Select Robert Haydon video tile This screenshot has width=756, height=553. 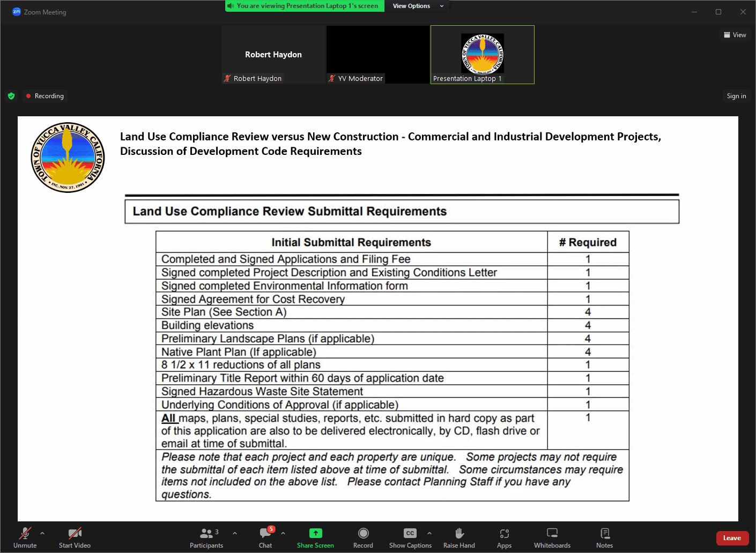click(x=273, y=55)
